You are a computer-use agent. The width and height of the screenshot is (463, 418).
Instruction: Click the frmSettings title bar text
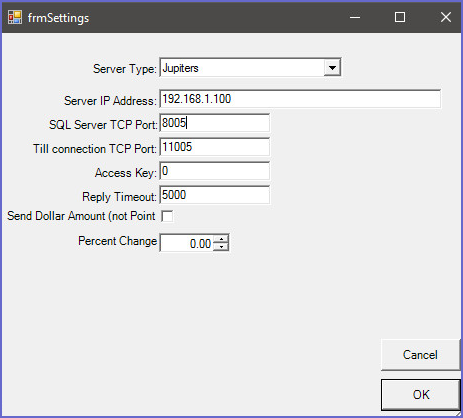58,18
